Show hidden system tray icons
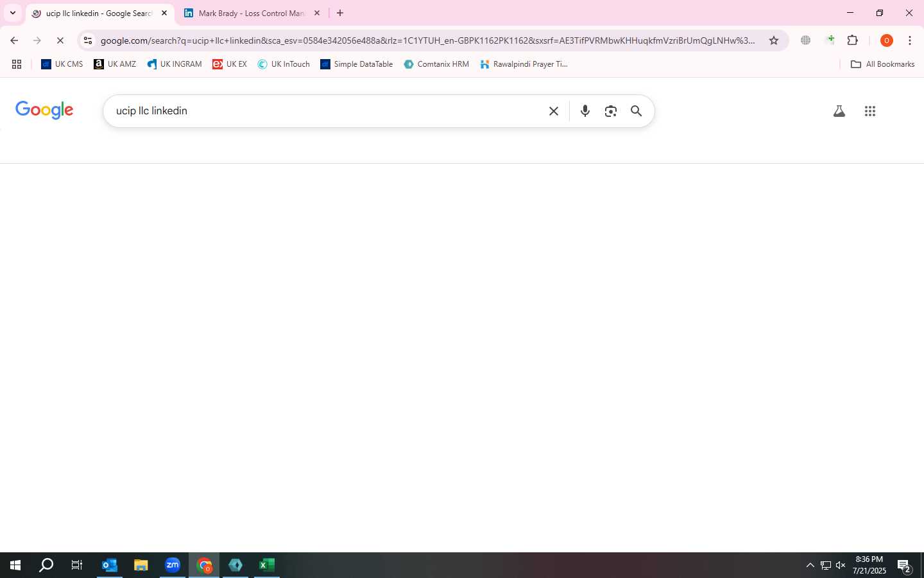The image size is (924, 578). pyautogui.click(x=810, y=565)
